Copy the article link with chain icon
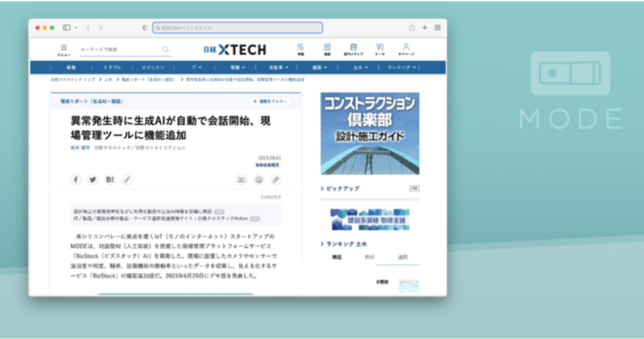Viewport: 644px width, 339px height. [x=127, y=179]
